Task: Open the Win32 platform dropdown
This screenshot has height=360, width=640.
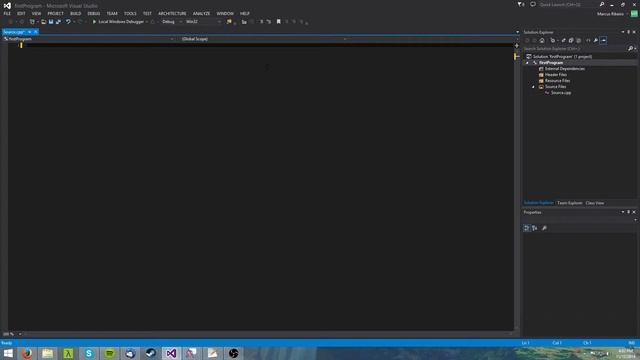Action: pyautogui.click(x=203, y=22)
